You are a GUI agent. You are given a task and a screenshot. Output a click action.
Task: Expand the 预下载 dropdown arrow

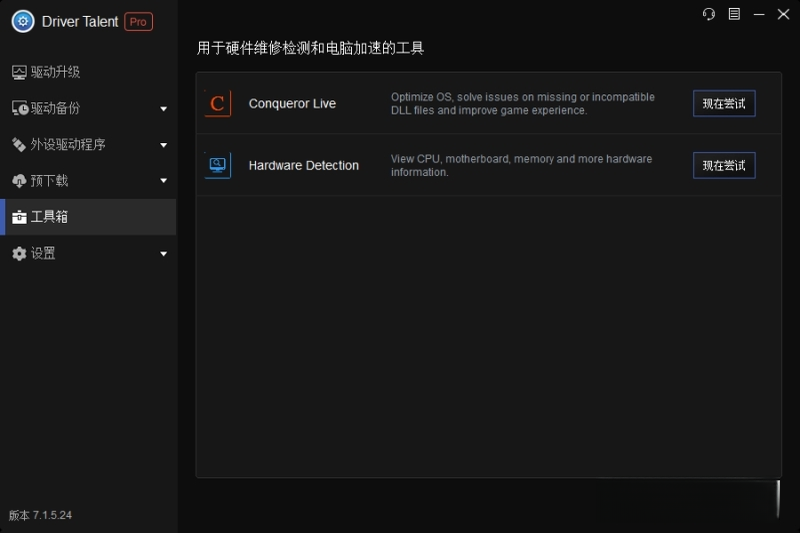(163, 181)
